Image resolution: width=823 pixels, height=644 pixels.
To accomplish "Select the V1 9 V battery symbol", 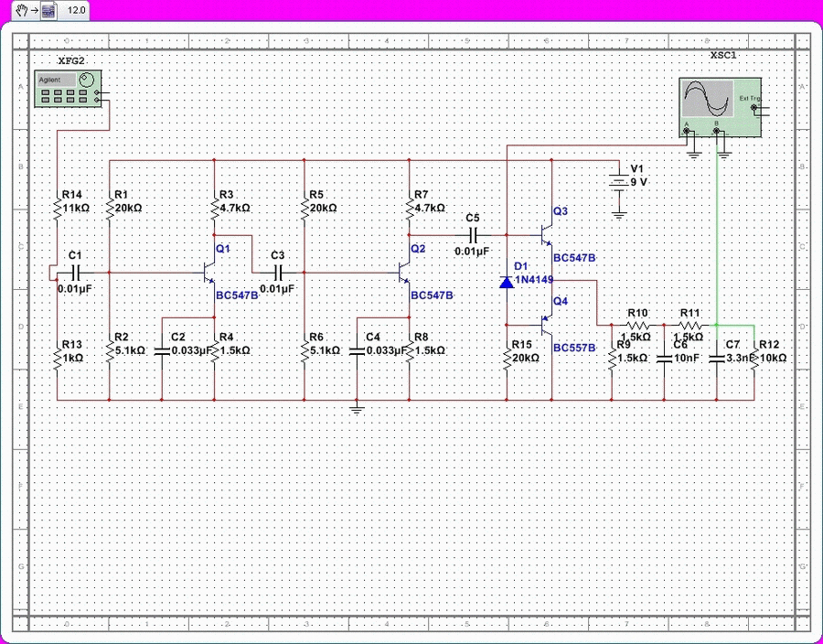I will pyautogui.click(x=619, y=182).
